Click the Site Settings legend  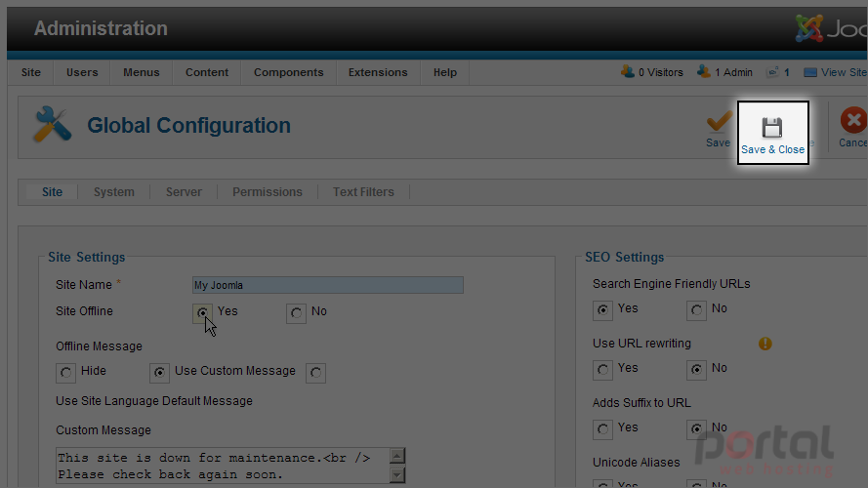coord(86,258)
